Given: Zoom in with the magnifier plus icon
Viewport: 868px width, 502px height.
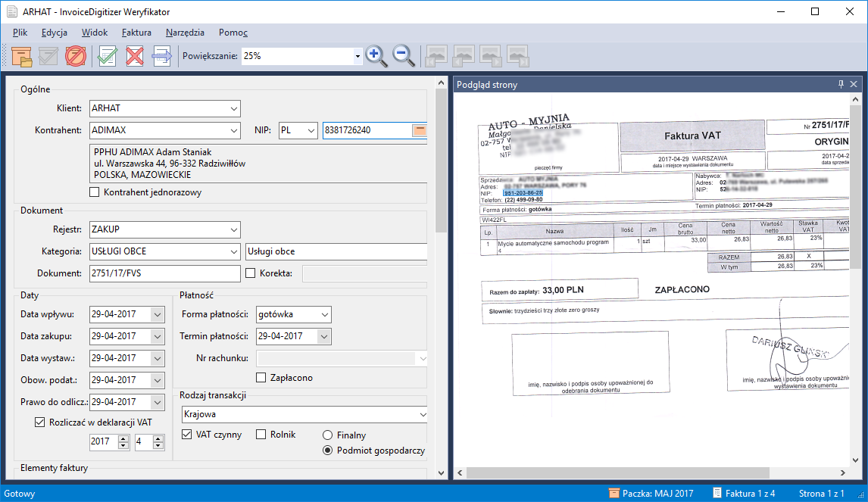Looking at the screenshot, I should click(x=376, y=56).
